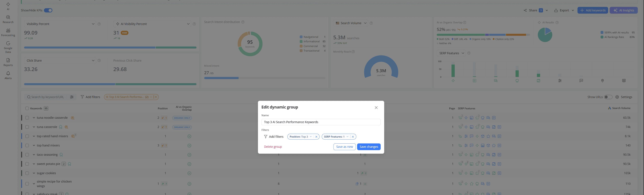Open the Alerts bell in sidebar
Image resolution: width=644 pixels, height=195 pixels.
pos(8,75)
